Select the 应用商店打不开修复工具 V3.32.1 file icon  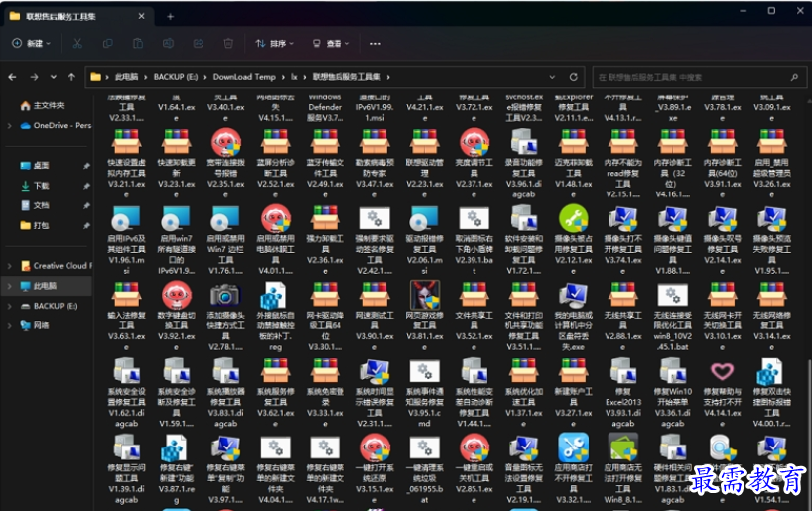point(574,447)
